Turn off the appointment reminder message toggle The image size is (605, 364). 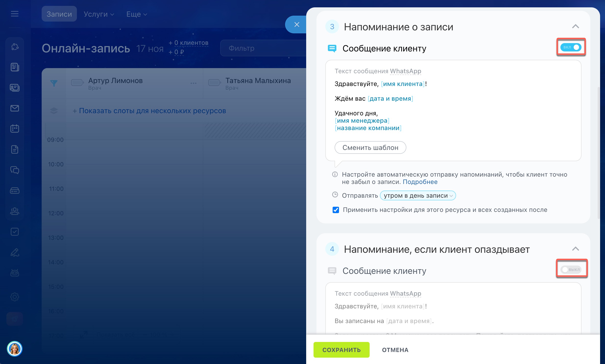pos(571,47)
